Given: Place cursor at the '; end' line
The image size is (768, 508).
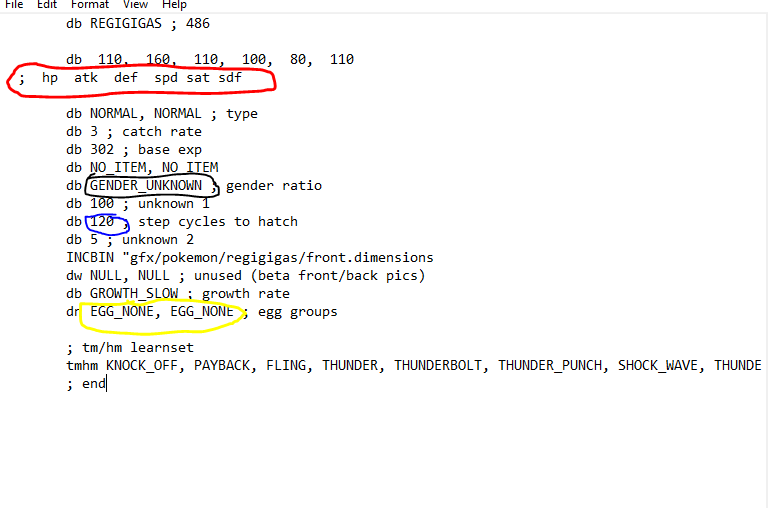Looking at the screenshot, I should pos(86,384).
